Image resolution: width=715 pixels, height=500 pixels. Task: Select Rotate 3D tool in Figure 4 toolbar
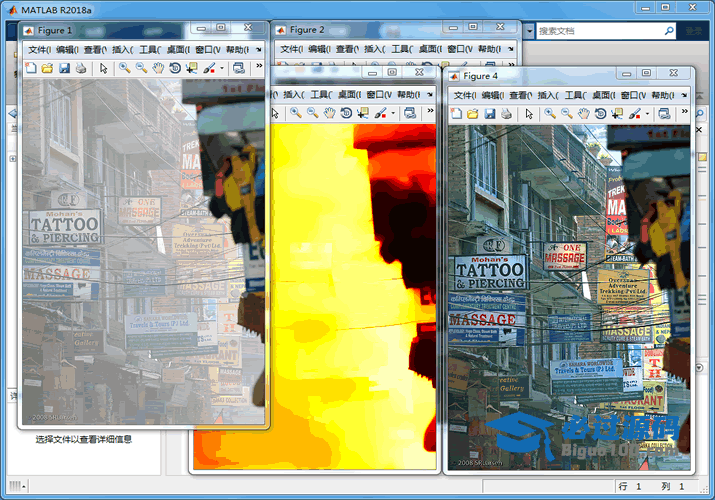point(601,113)
